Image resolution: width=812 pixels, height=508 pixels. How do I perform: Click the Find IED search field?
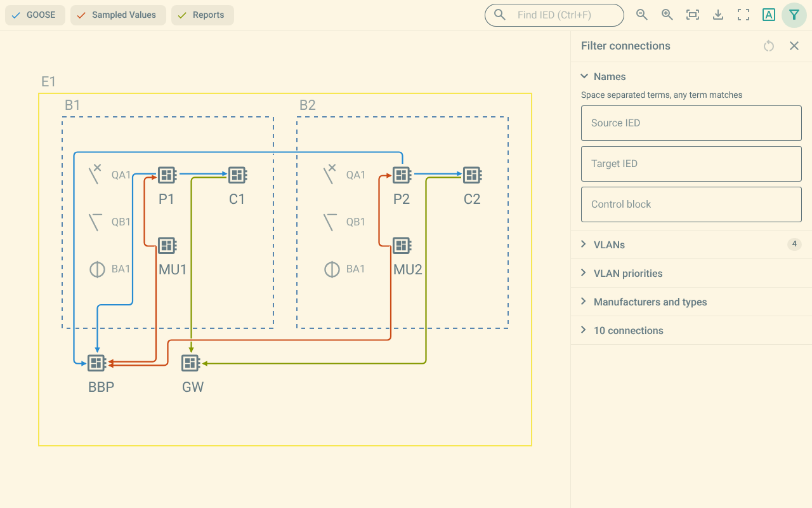coord(554,15)
